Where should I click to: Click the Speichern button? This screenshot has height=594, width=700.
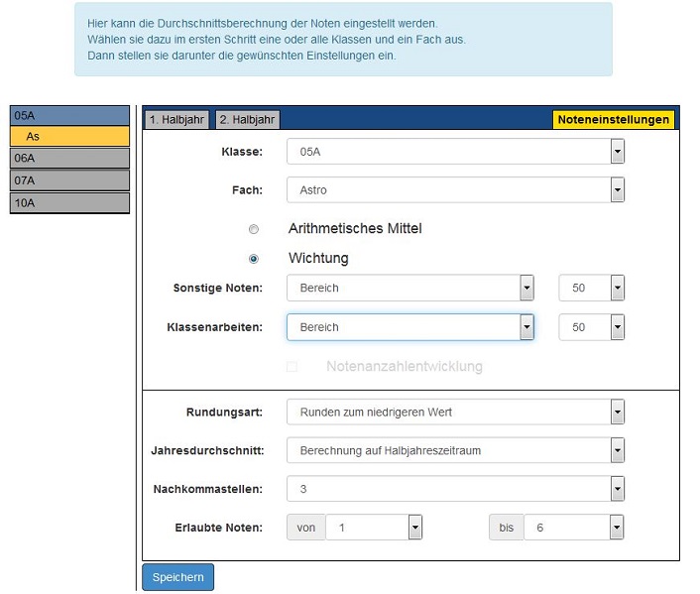[x=177, y=577]
